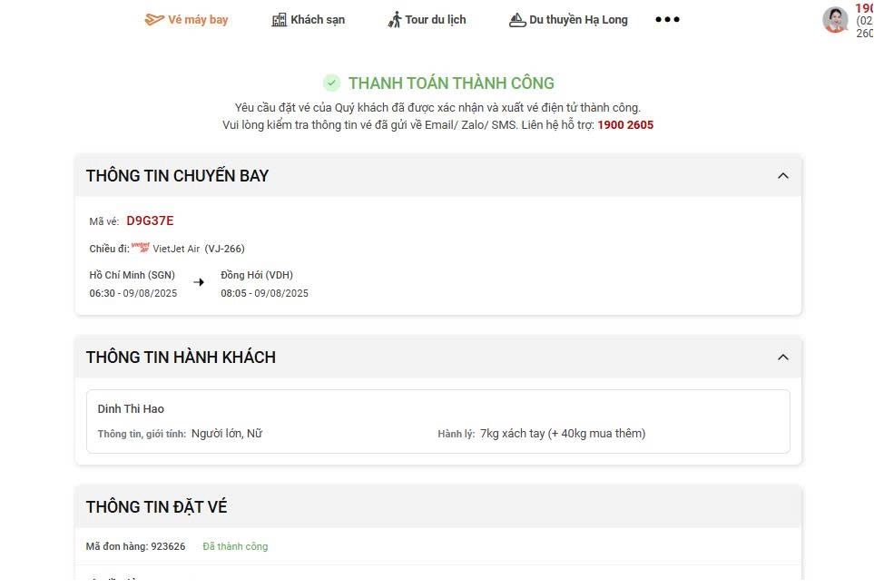Select Du thuyền Hạ Long menu item
The image size is (874, 588).
click(x=578, y=19)
